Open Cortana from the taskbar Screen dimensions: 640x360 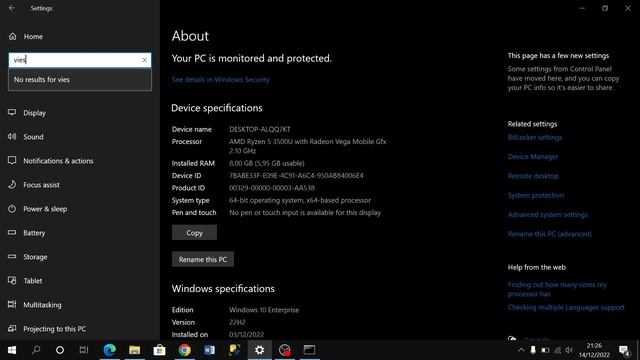pos(60,350)
